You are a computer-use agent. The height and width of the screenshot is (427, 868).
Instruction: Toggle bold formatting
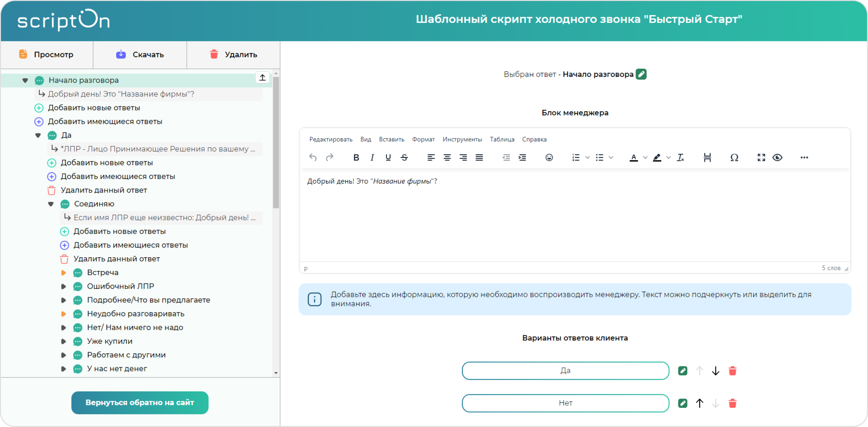[356, 158]
